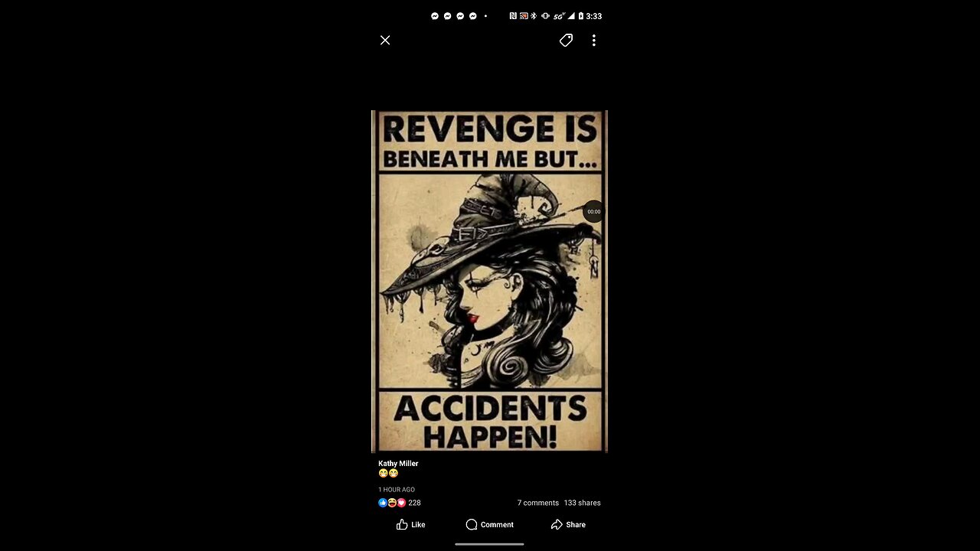This screenshot has height=551, width=980.
Task: View the 133 shares list
Action: (583, 503)
